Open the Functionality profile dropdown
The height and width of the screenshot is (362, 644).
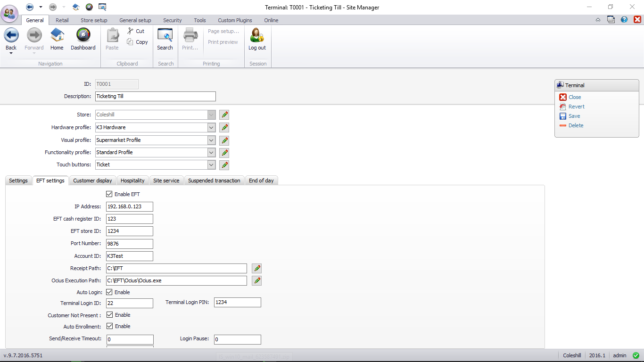[211, 152]
